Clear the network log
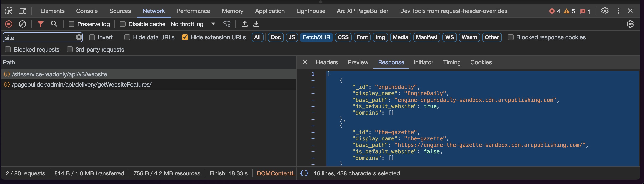Viewport: 644px width, 184px height. click(23, 24)
